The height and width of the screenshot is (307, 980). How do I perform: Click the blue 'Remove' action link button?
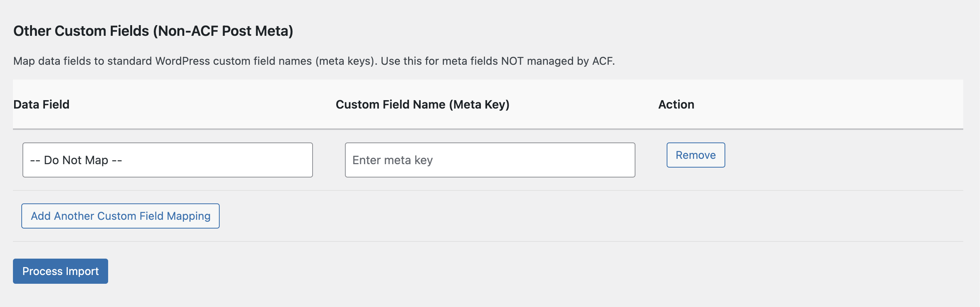[x=695, y=155]
